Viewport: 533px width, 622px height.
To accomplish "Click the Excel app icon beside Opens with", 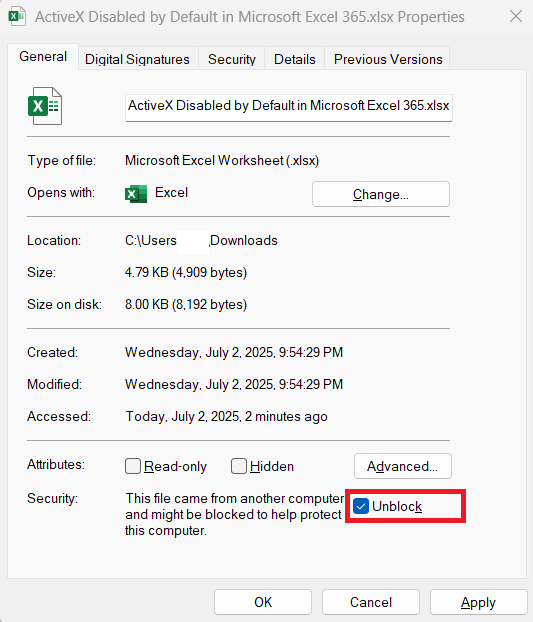I will pos(136,194).
